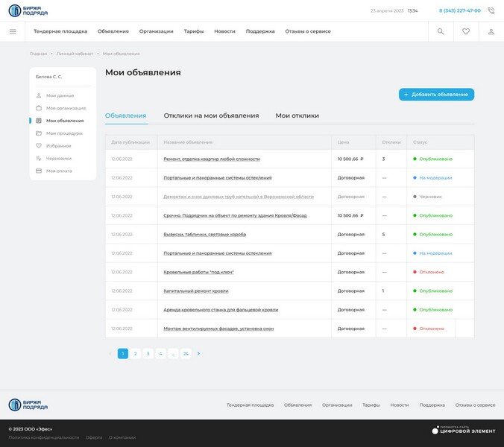
Task: Click the Избранное heart icon in sidebar
Action: [x=39, y=145]
